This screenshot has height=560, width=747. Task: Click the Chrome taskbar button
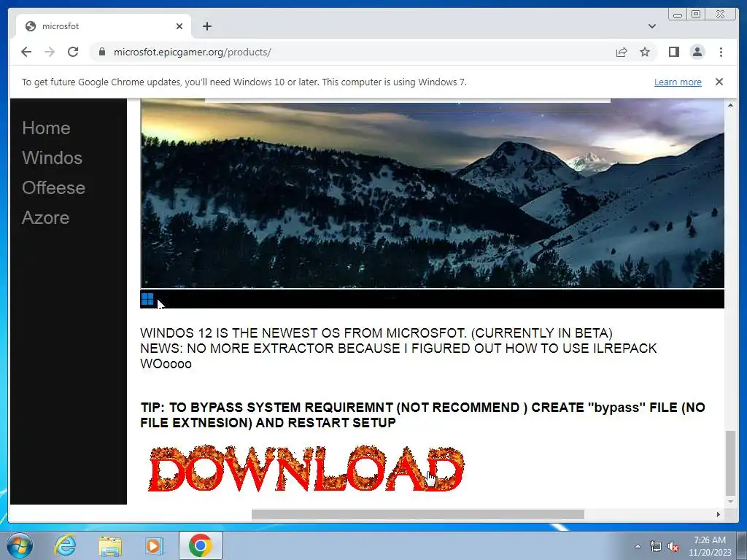click(201, 545)
